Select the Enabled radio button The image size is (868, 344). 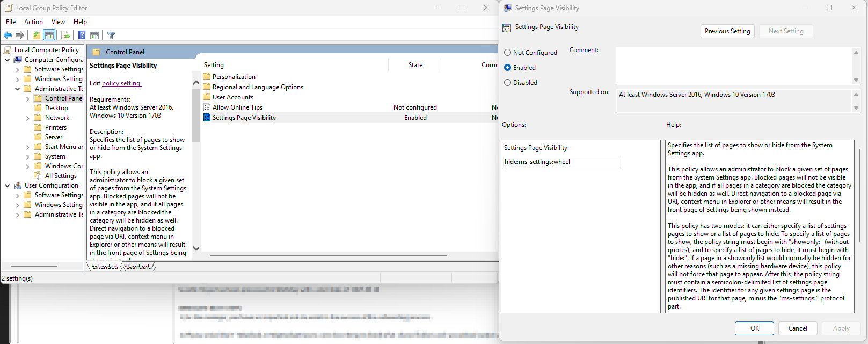507,68
